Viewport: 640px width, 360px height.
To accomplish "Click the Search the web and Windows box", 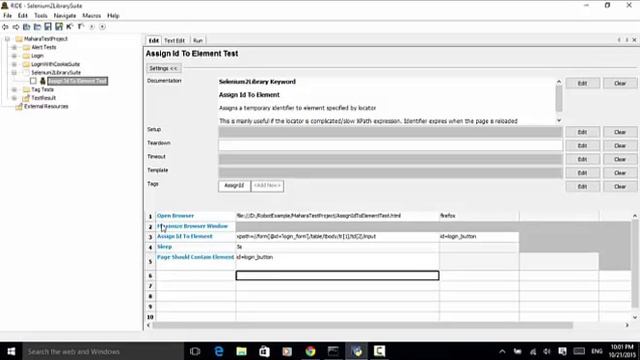I will coord(103,351).
